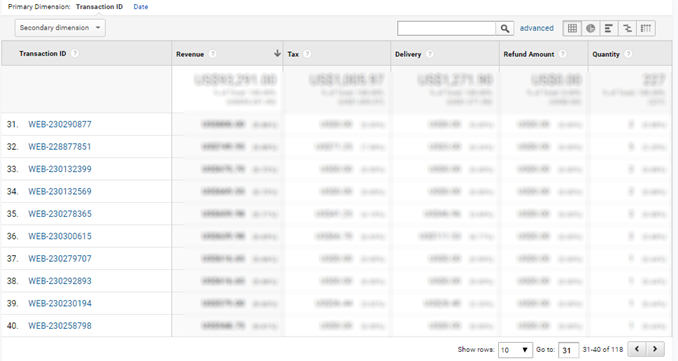Select the Performance bar view icon
The width and height of the screenshot is (678, 361).
pos(608,29)
